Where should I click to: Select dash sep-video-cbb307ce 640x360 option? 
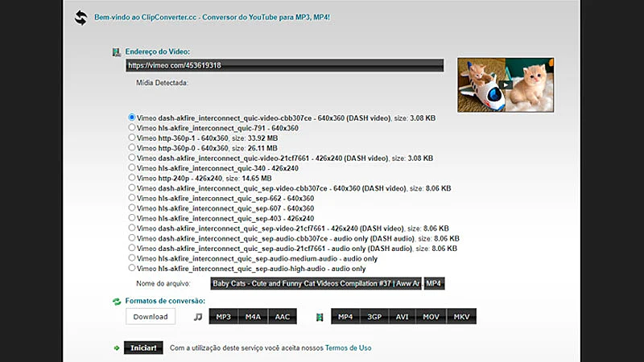[x=131, y=187]
